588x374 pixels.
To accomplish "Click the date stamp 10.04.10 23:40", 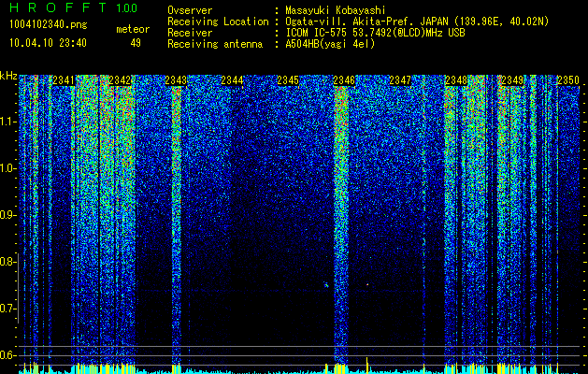I will (x=48, y=43).
